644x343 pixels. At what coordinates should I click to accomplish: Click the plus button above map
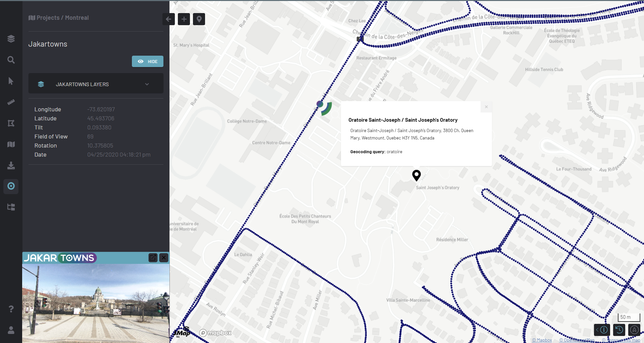click(184, 19)
